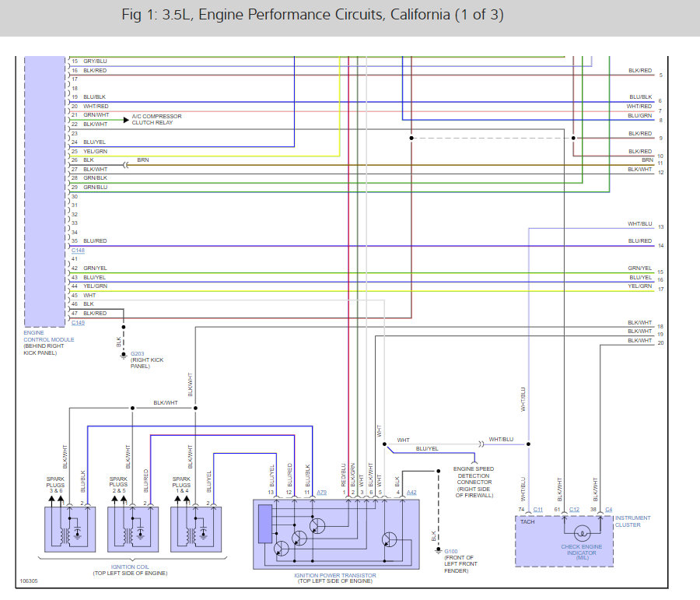Click the 'A/C COMPRESSOR CLUTCH RELAY' text
This screenshot has width=700, height=600.
click(x=156, y=119)
